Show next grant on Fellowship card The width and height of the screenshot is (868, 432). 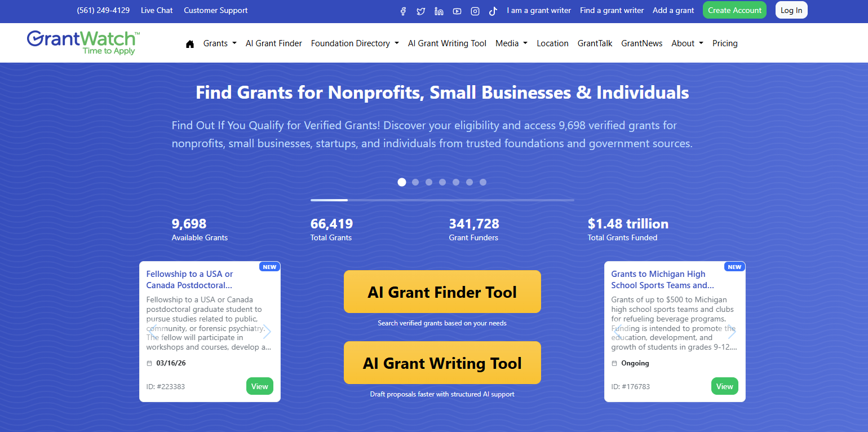(x=267, y=332)
